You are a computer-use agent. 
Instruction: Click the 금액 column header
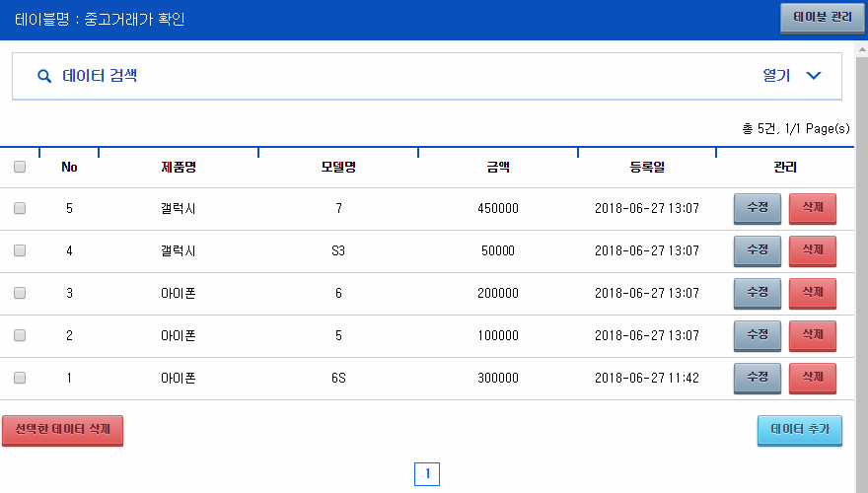tap(498, 167)
